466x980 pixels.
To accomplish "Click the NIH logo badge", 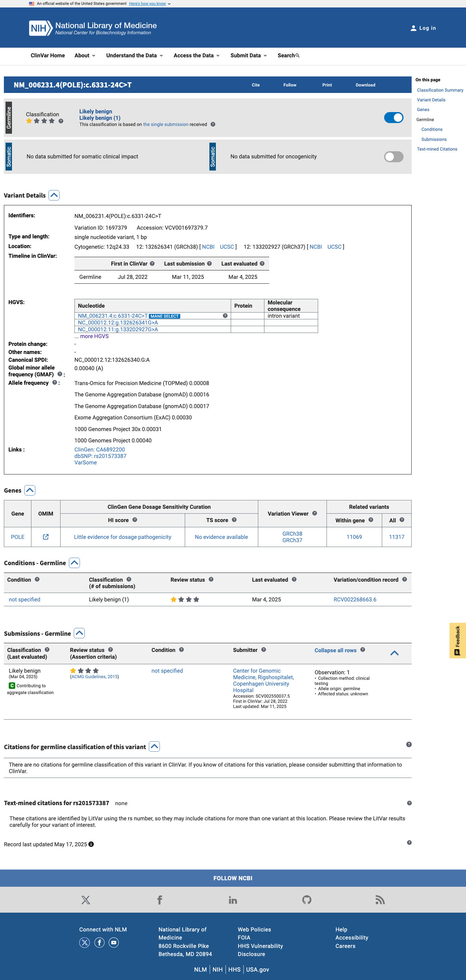I will pos(41,28).
